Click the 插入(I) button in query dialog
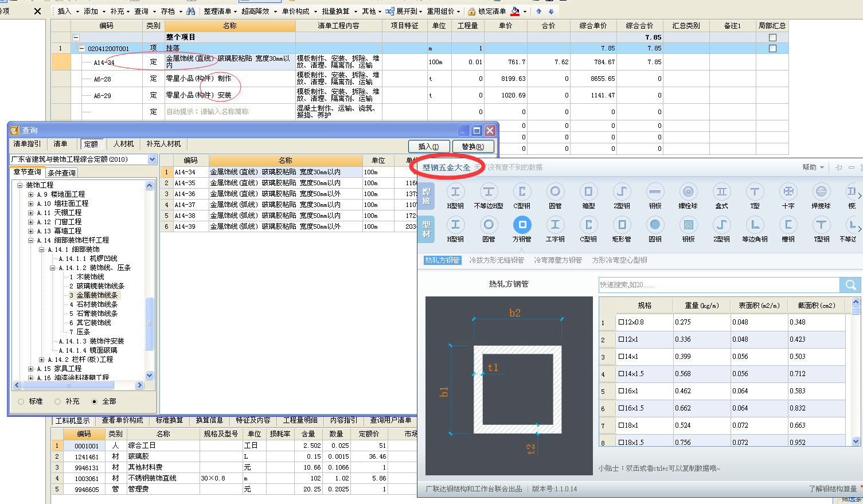 point(429,147)
